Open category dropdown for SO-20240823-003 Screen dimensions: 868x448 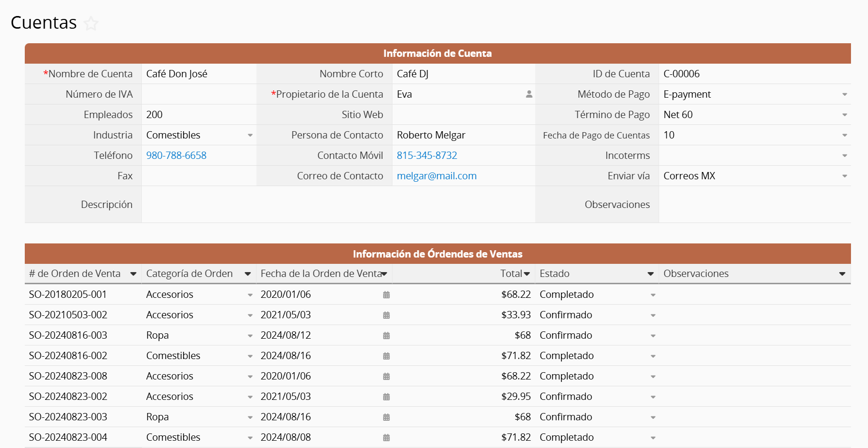point(250,417)
